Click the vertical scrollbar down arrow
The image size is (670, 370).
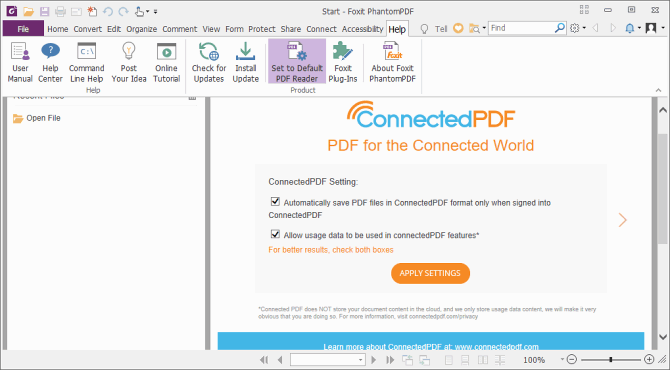click(x=663, y=337)
